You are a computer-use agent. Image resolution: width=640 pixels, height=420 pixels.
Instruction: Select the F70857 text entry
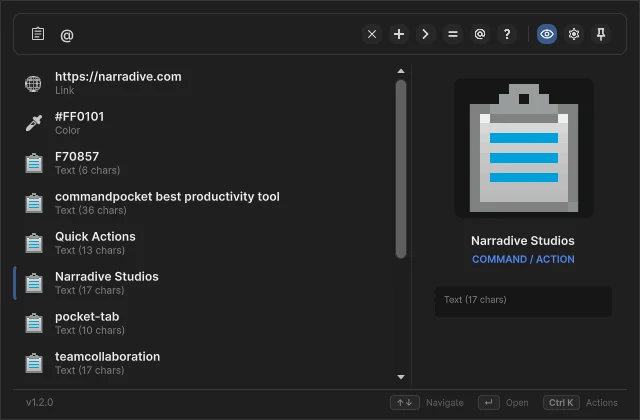coord(204,163)
